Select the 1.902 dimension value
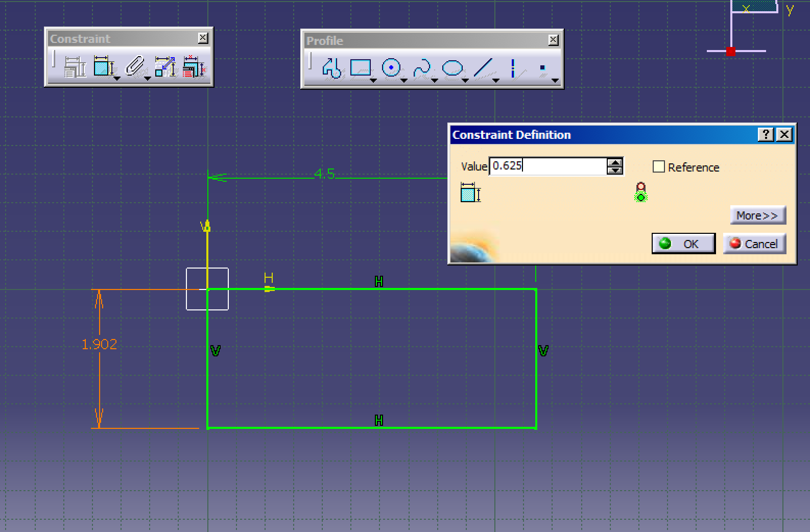Image resolution: width=810 pixels, height=532 pixels. [x=99, y=344]
